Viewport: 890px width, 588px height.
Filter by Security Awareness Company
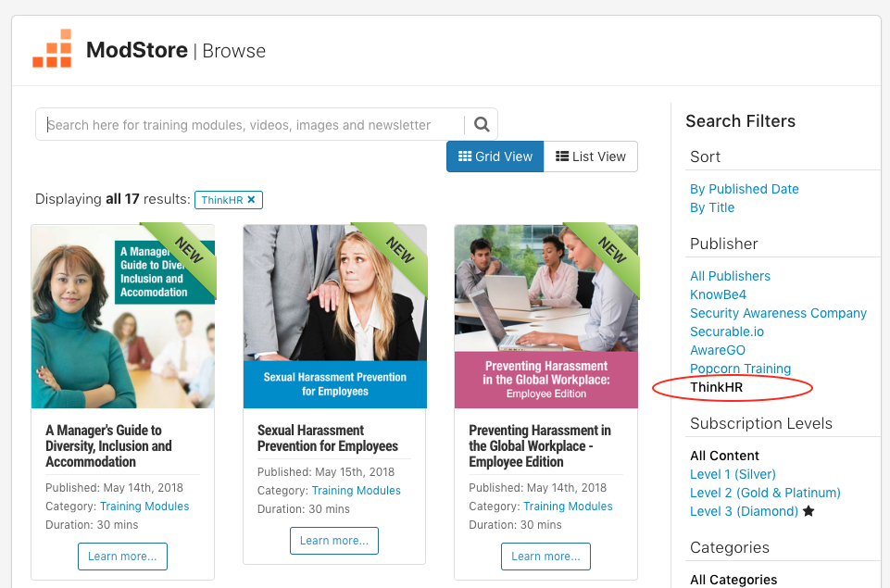click(x=778, y=313)
